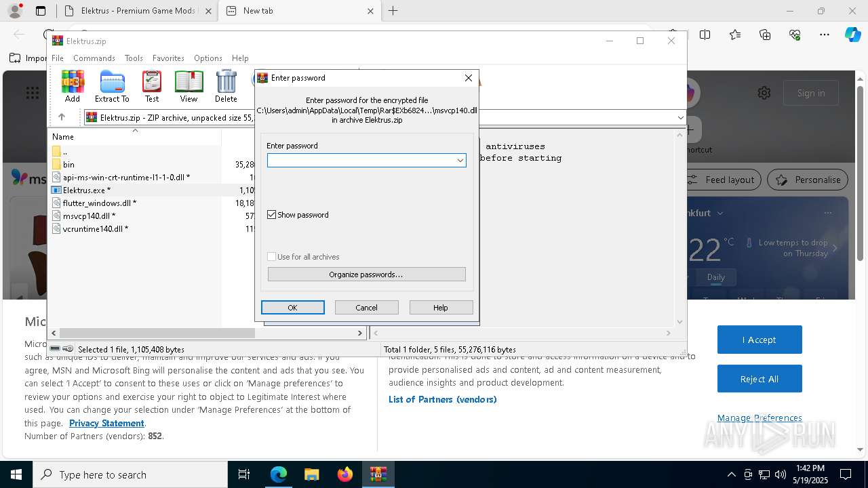Select api-ms-win-crt-runtime-l1-1-0.dll file

coord(126,177)
